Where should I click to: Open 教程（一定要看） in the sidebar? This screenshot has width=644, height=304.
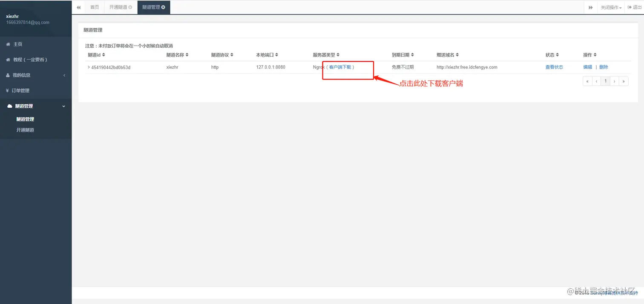[36, 60]
